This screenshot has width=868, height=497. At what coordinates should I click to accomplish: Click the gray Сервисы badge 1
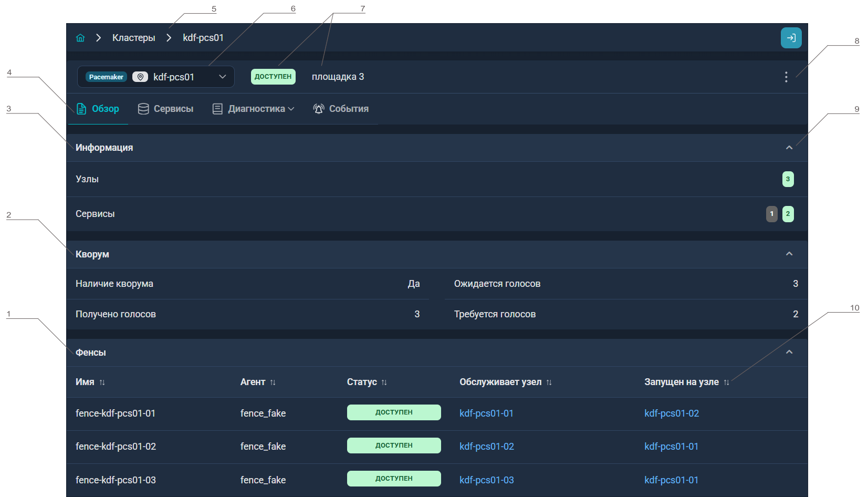[771, 214]
